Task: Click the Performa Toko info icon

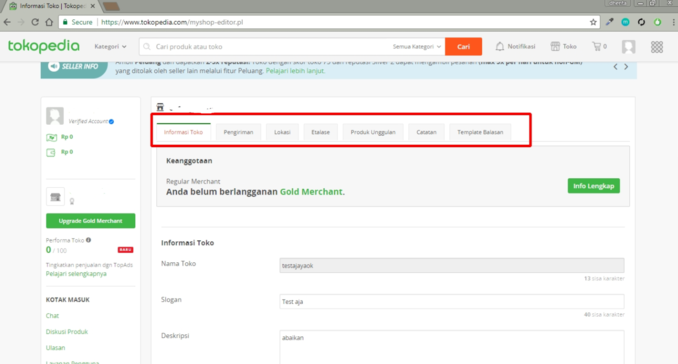Action: 89,240
